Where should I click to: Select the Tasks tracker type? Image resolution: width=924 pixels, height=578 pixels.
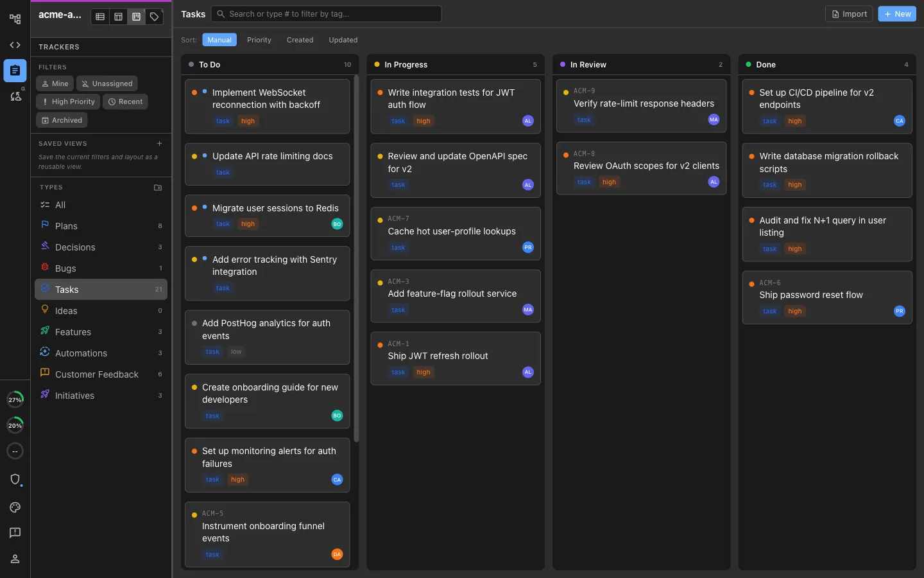pyautogui.click(x=101, y=290)
